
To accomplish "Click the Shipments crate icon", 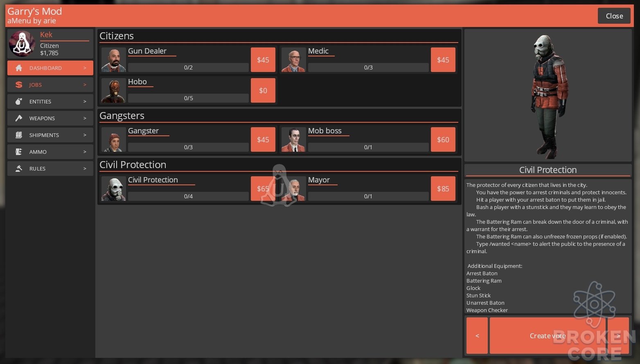I will [x=18, y=135].
